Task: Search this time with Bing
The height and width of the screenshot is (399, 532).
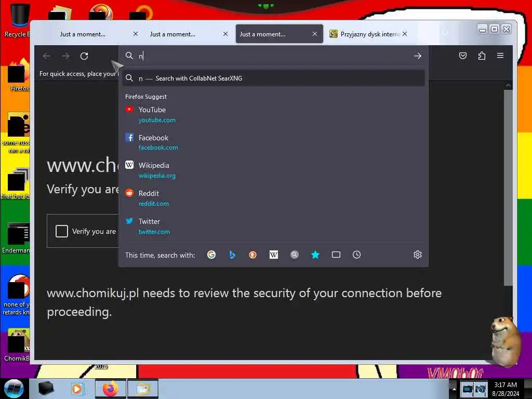Action: (232, 255)
